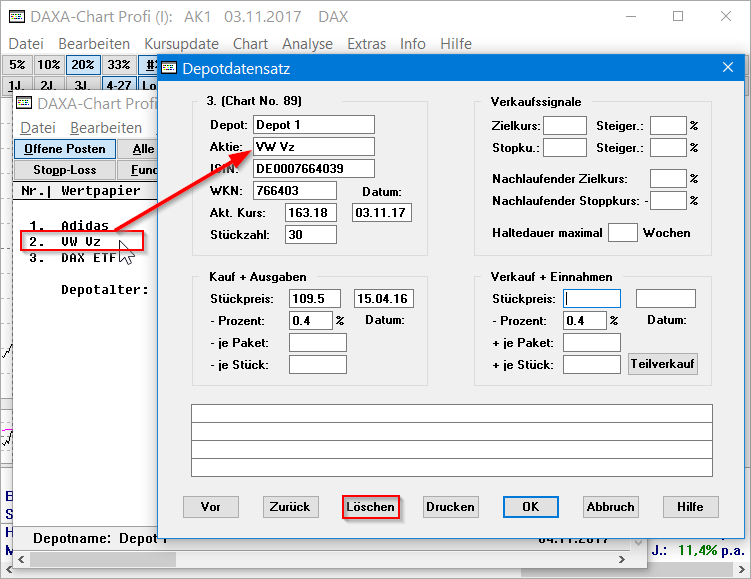Click the Teilverkauf button
The width and height of the screenshot is (751, 579).
[x=662, y=364]
